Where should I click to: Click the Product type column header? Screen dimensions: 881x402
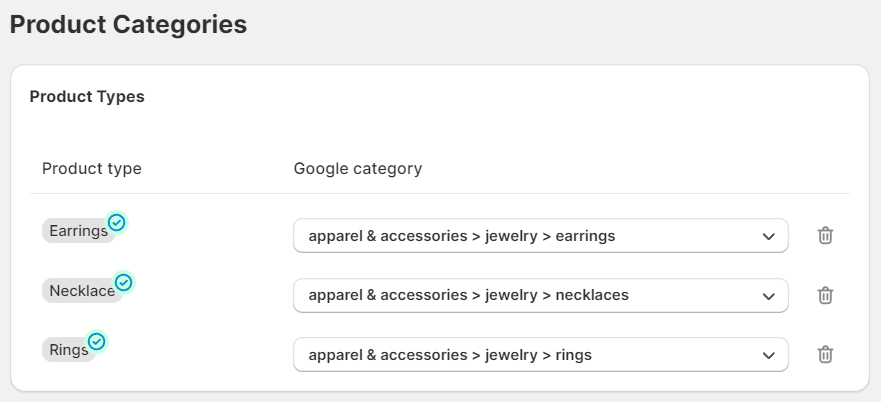(x=92, y=168)
